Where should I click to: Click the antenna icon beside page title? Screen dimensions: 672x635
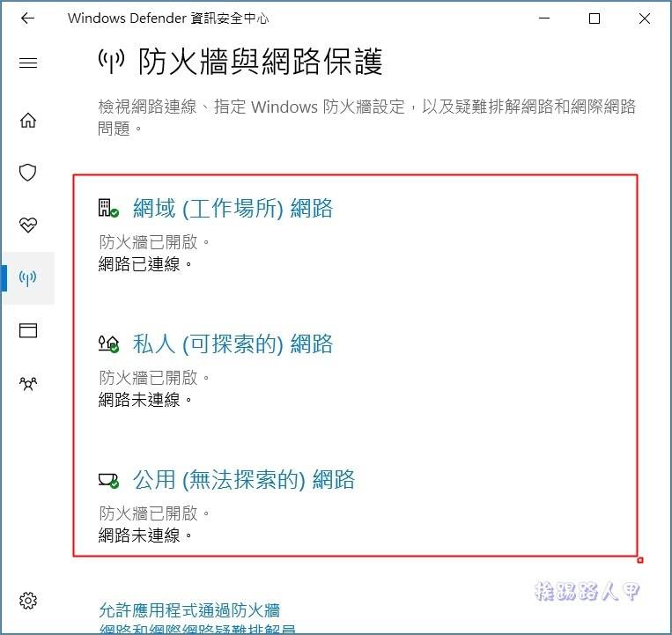pyautogui.click(x=112, y=62)
